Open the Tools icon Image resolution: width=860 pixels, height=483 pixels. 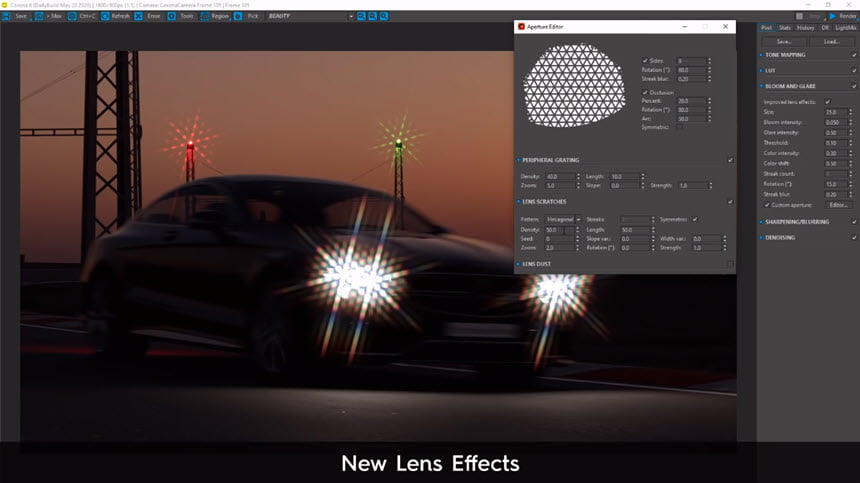(172, 16)
